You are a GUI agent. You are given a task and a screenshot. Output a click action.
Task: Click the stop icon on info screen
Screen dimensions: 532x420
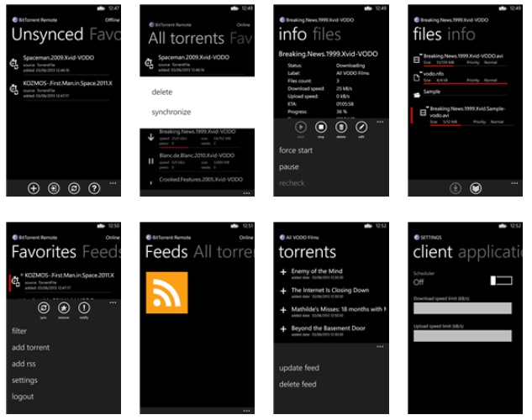pyautogui.click(x=321, y=126)
